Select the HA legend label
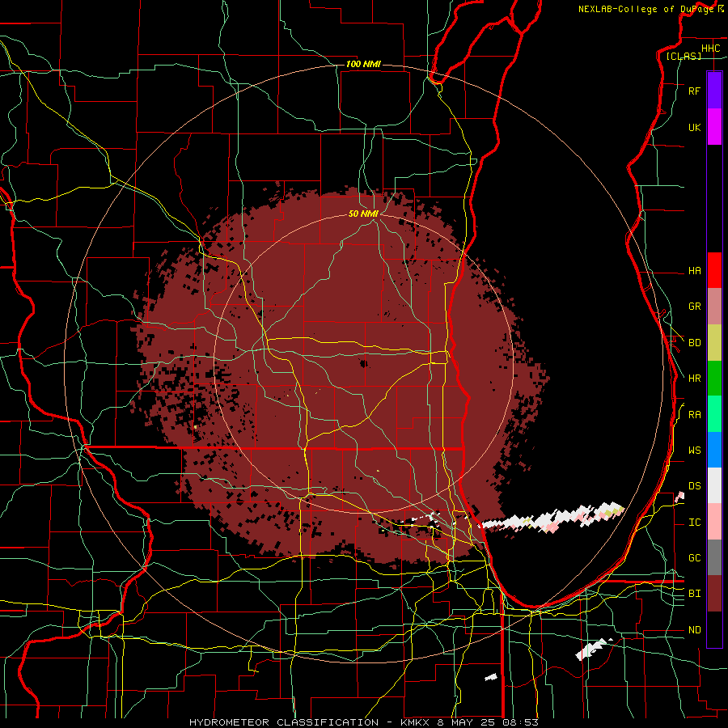The height and width of the screenshot is (728, 728). [694, 271]
